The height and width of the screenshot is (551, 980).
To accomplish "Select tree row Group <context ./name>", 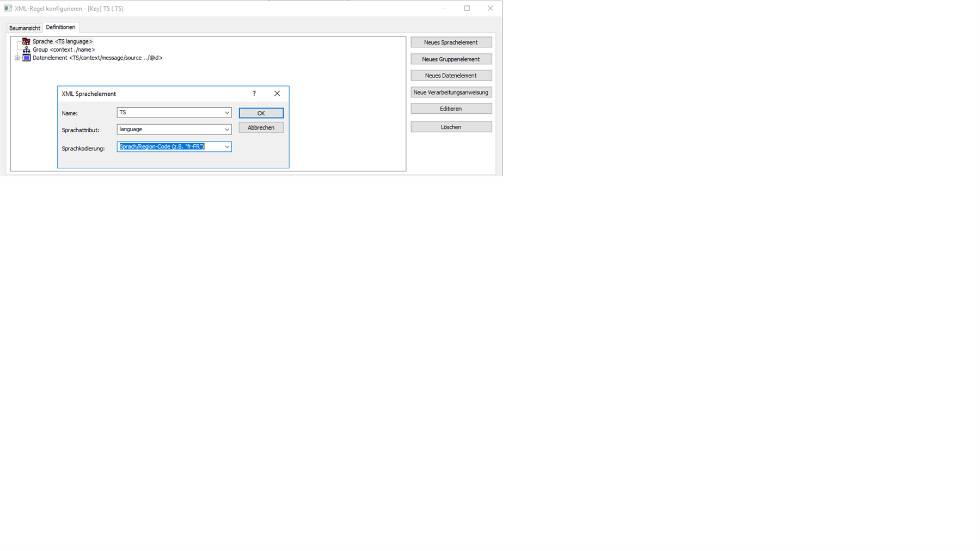I will tap(64, 50).
